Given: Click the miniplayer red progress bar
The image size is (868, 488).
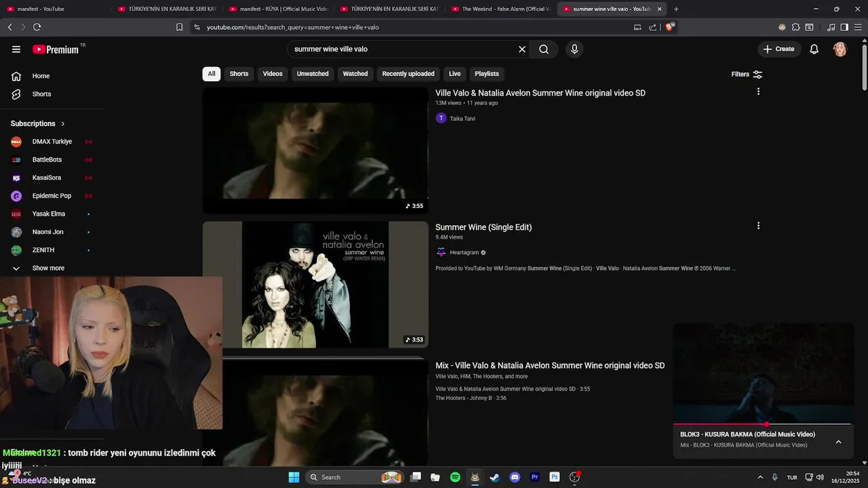Looking at the screenshot, I should (x=762, y=424).
